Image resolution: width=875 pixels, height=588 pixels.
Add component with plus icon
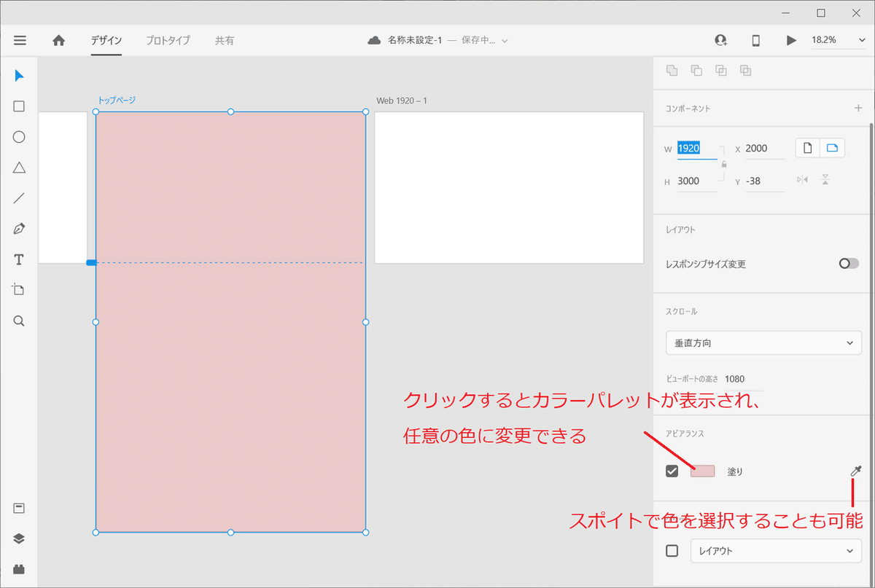(x=857, y=109)
